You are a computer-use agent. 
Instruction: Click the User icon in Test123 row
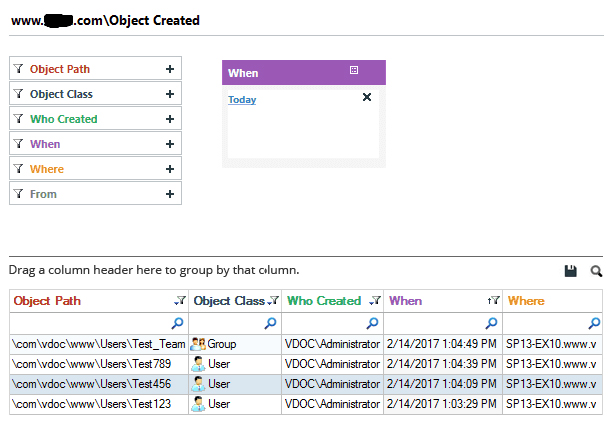(198, 404)
